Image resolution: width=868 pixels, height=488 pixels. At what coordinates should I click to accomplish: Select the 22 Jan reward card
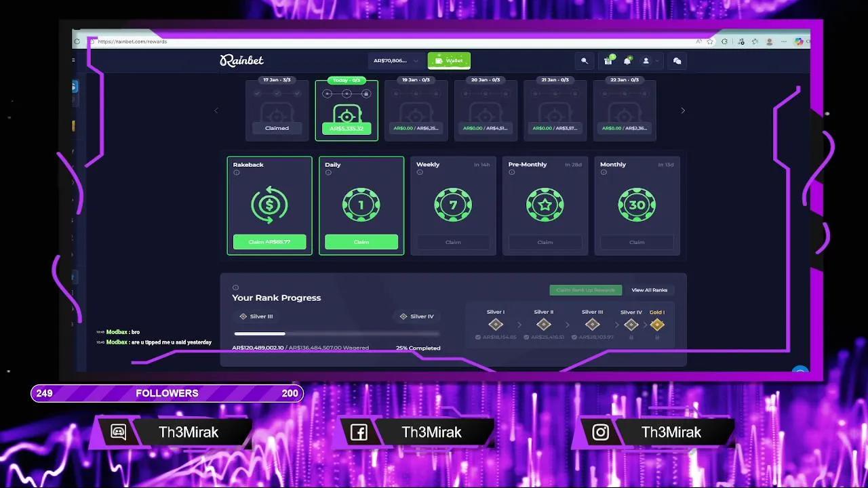(x=625, y=110)
